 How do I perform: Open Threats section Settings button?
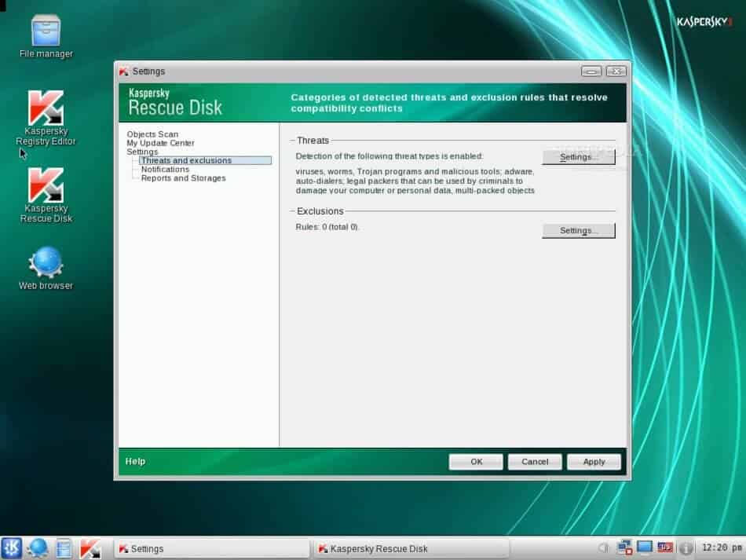(578, 157)
